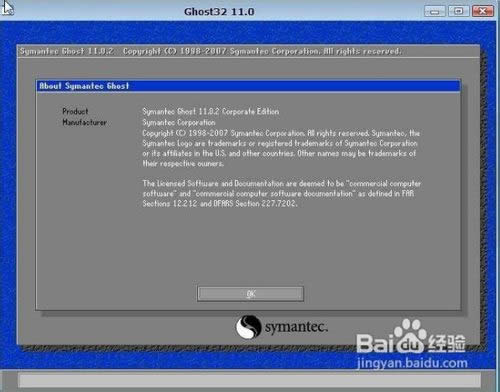Click the 'About Symantec Ghost' dialog title bar
Screen dimensions: 500x392
pyautogui.click(x=248, y=86)
